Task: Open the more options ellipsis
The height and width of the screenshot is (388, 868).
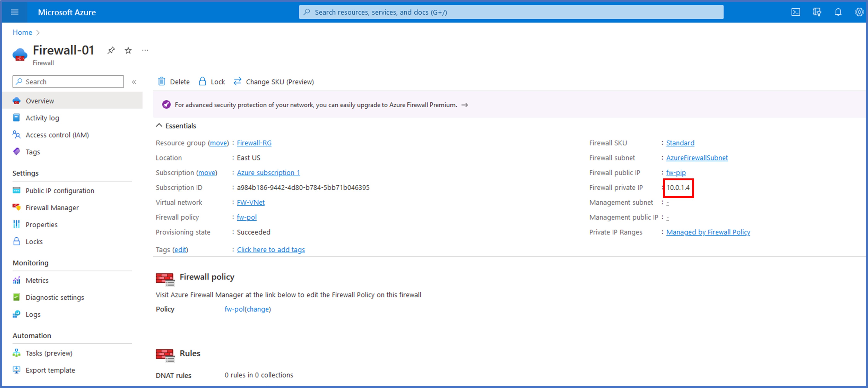Action: [145, 51]
